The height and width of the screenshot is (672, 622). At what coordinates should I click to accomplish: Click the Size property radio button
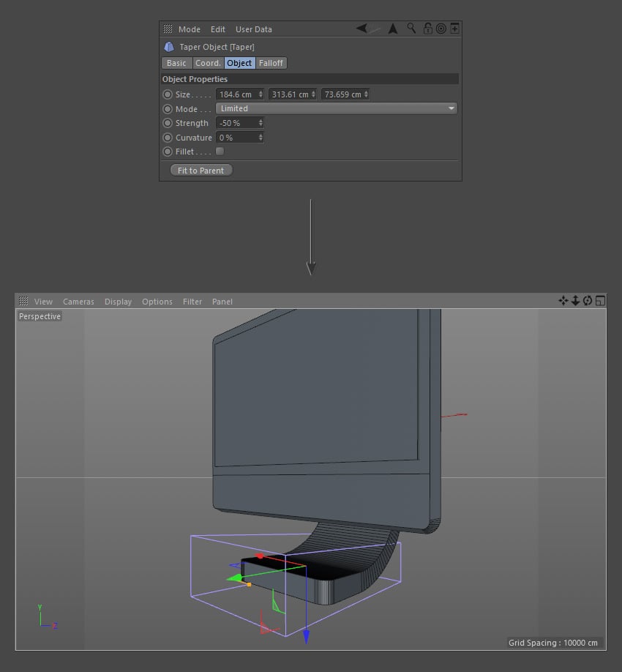click(x=168, y=94)
